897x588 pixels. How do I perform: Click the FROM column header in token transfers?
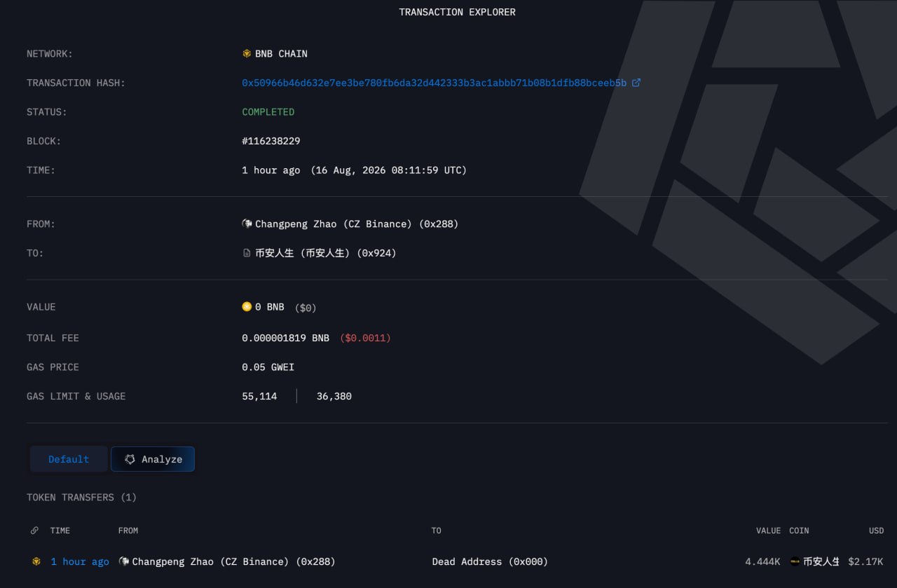tap(128, 531)
